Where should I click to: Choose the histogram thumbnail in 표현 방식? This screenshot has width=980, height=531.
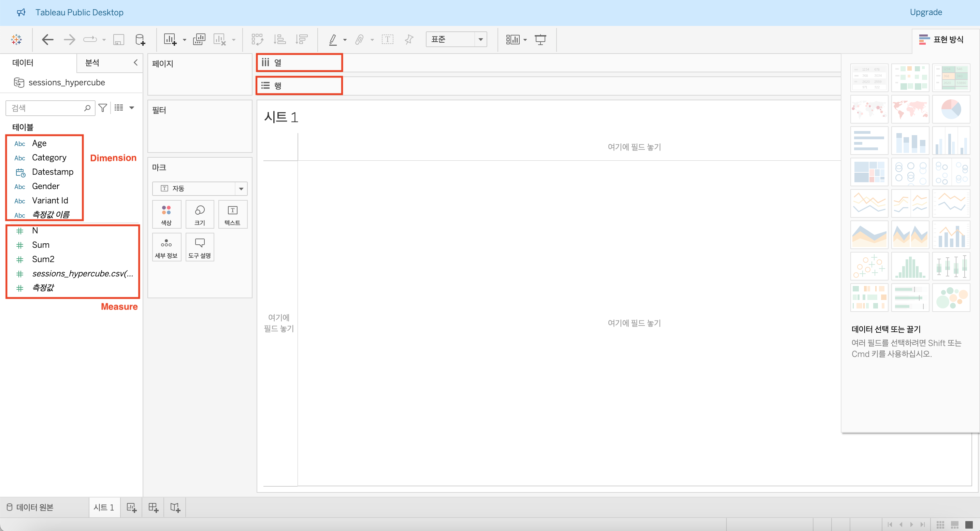pos(910,266)
